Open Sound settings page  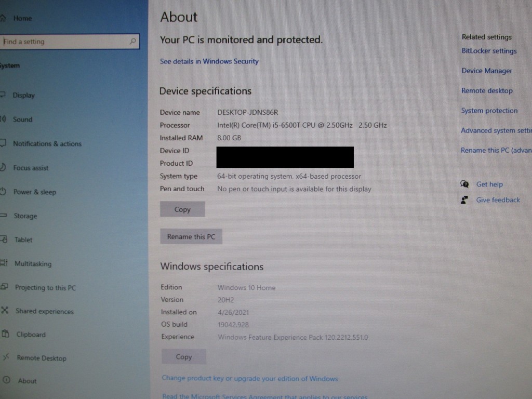point(23,119)
